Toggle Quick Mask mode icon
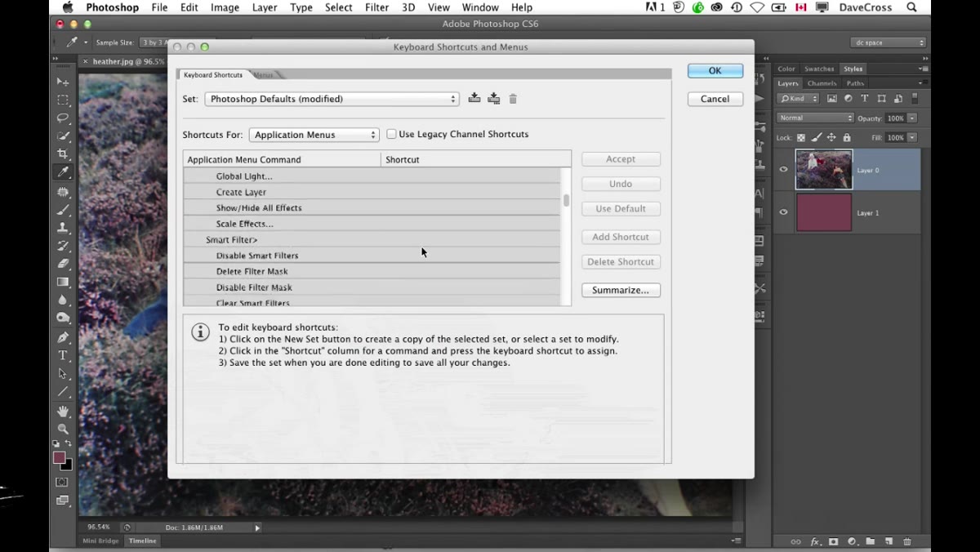 pyautogui.click(x=62, y=483)
